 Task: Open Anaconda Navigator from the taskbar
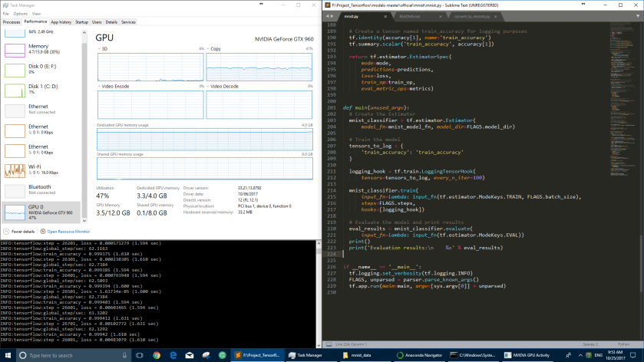418,355
